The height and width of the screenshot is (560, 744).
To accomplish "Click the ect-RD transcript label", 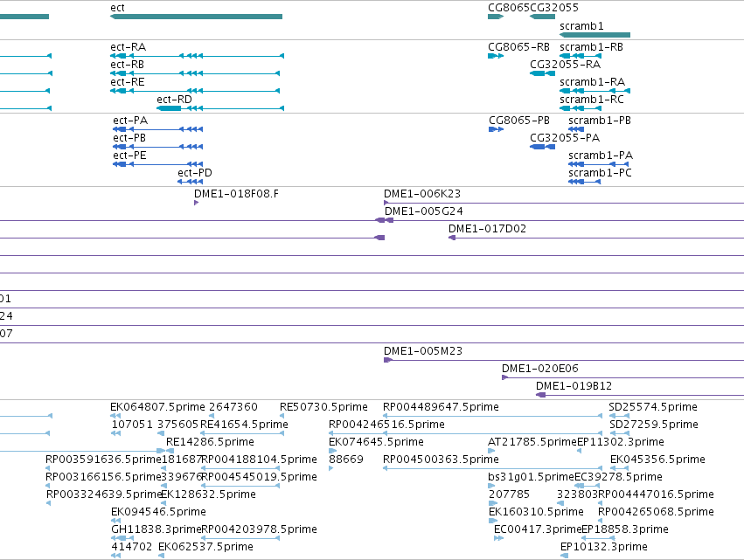I will 174,100.
